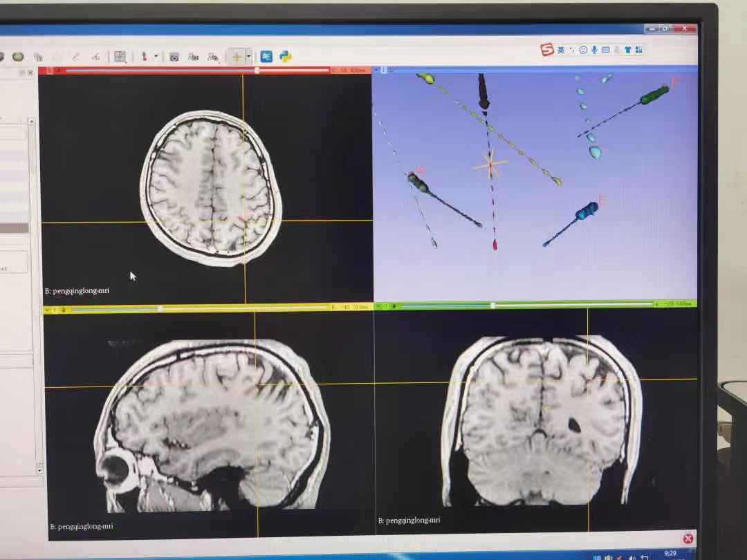747x560 pixels.
Task: Click the green coronal slice offset slider
Action: click(x=492, y=305)
